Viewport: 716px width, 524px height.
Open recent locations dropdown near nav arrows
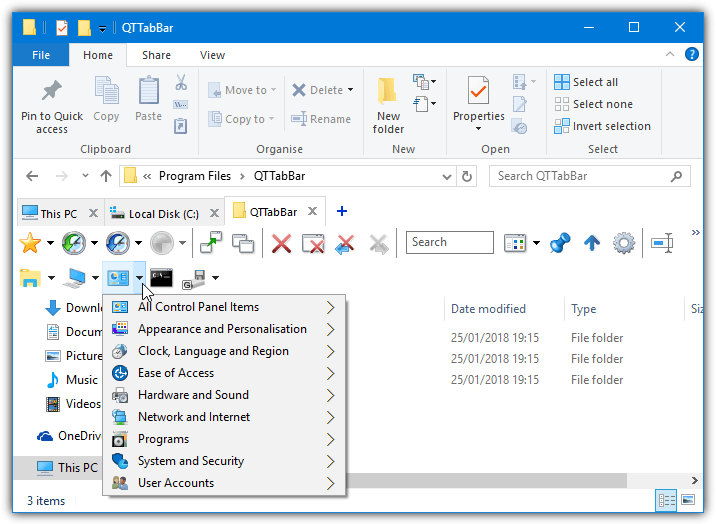coord(85,176)
